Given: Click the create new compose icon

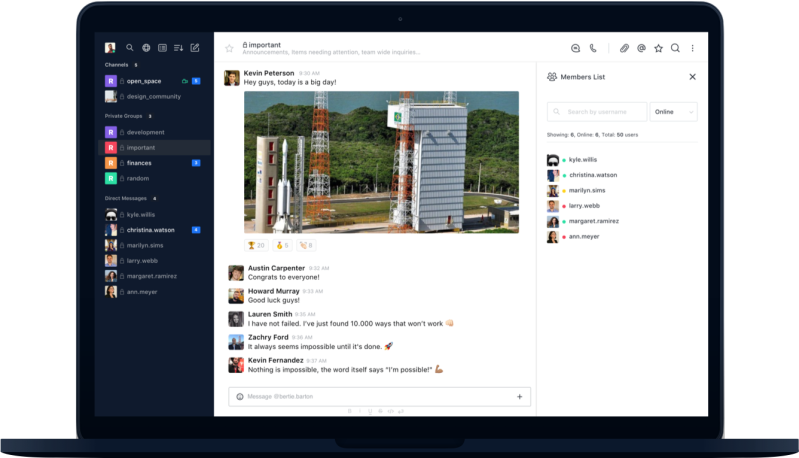Looking at the screenshot, I should pos(195,48).
